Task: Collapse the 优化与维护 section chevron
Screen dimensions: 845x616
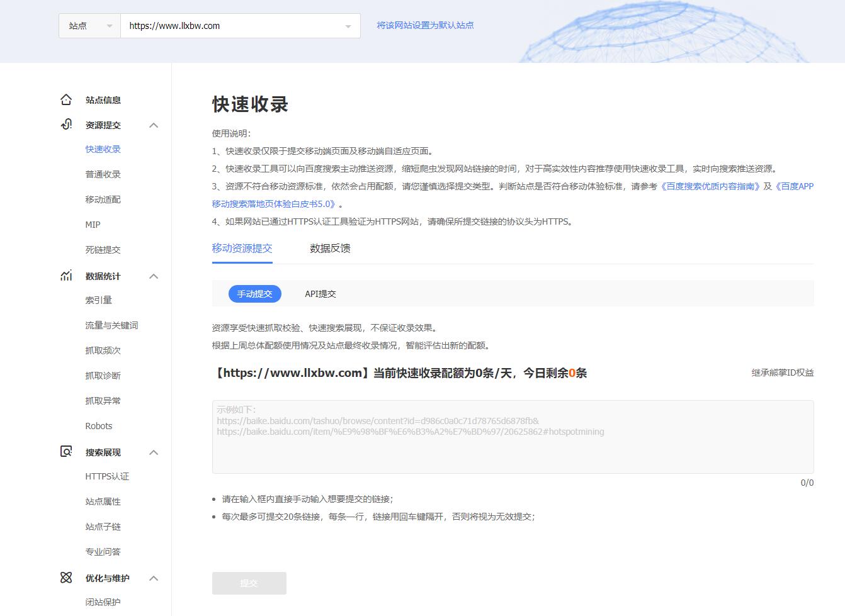Action: coord(154,578)
